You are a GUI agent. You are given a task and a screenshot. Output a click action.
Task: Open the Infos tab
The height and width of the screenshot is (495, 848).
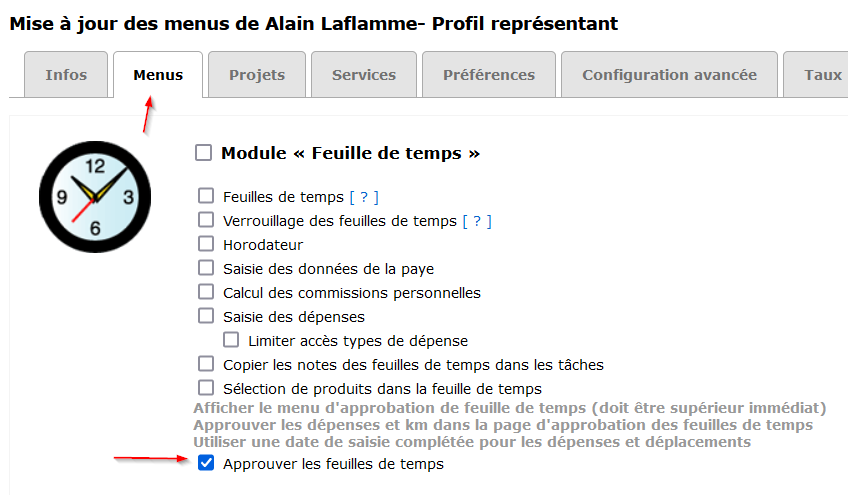[x=66, y=75]
